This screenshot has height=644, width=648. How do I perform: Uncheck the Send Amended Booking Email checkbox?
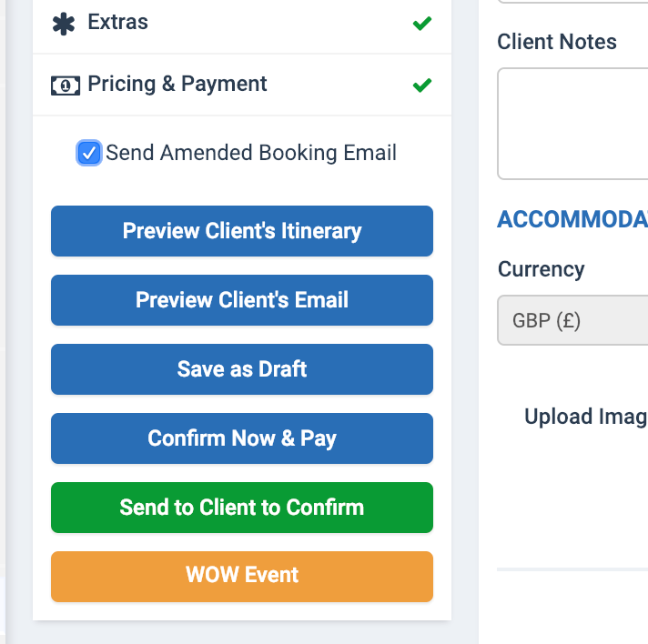[89, 153]
